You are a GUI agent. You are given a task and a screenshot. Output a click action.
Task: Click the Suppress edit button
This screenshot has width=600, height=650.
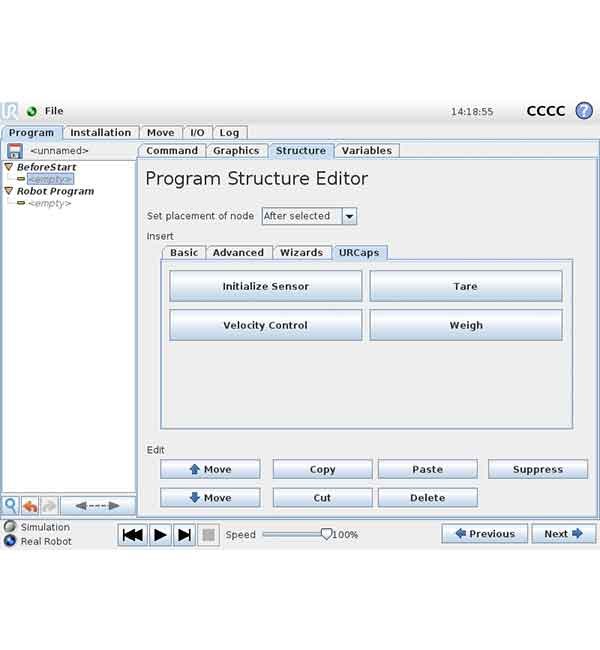click(538, 469)
